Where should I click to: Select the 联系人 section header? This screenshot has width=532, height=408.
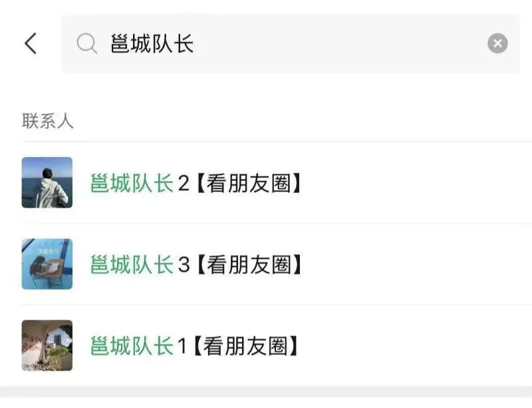click(x=48, y=121)
